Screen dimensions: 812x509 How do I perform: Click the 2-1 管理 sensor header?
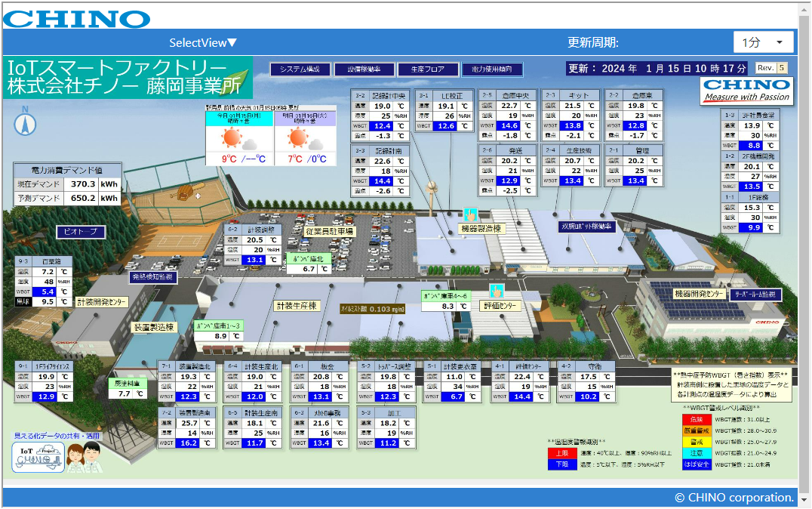635,150
